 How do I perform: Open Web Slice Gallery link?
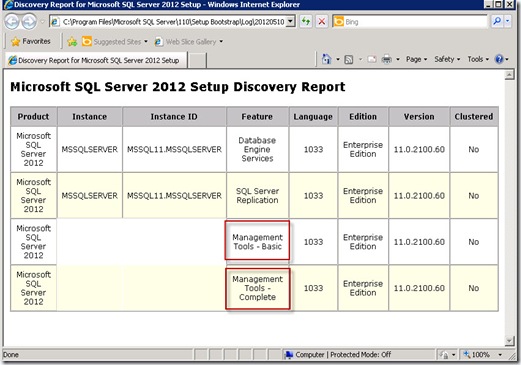[191, 42]
